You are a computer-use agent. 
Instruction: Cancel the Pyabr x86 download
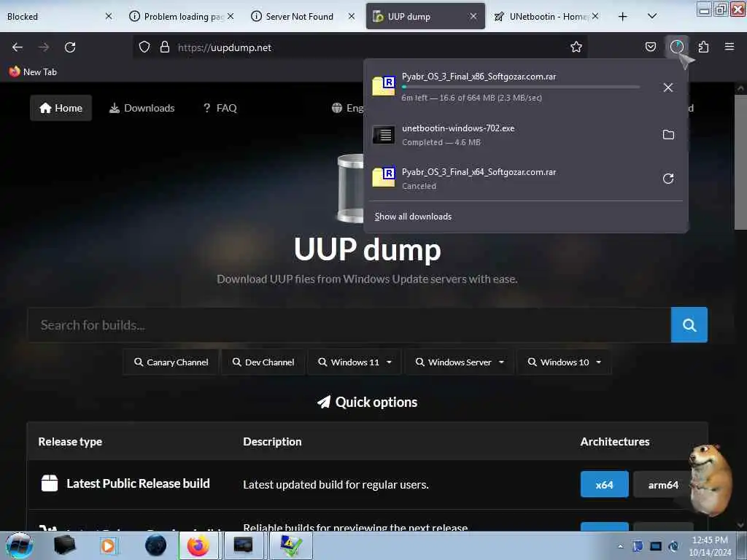tap(668, 87)
